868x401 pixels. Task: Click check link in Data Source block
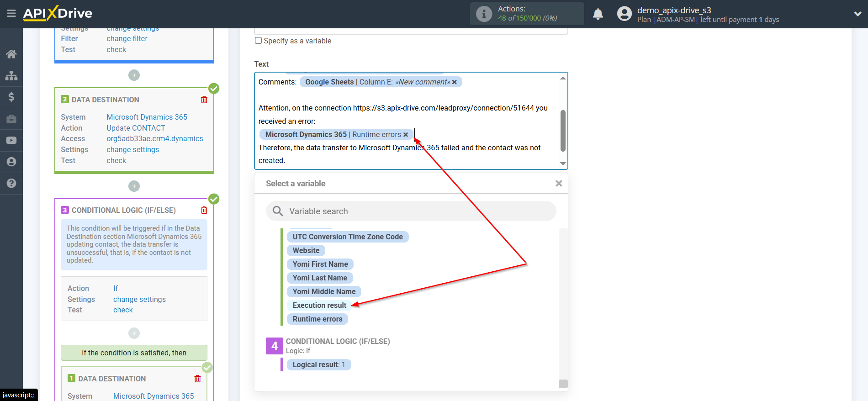pyautogui.click(x=116, y=50)
